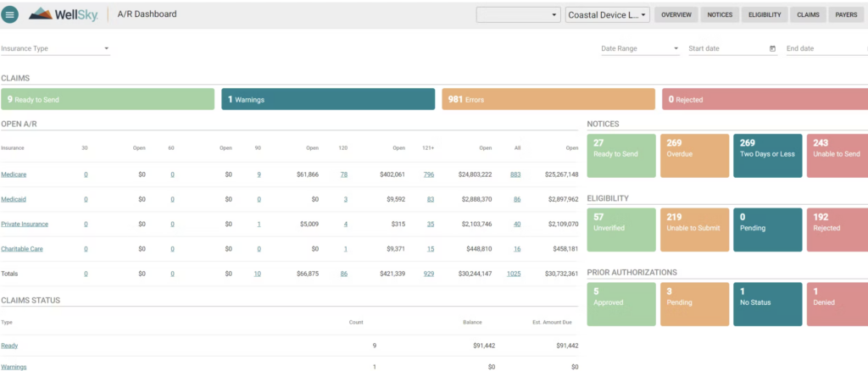Open Eligibility 219 Unable to Submit tile
This screenshot has width=868, height=371.
pyautogui.click(x=695, y=230)
